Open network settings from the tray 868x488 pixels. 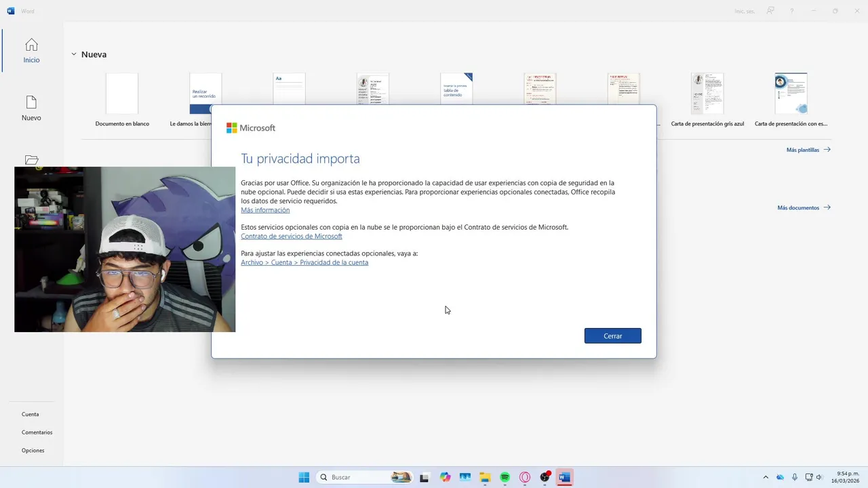coord(809,477)
